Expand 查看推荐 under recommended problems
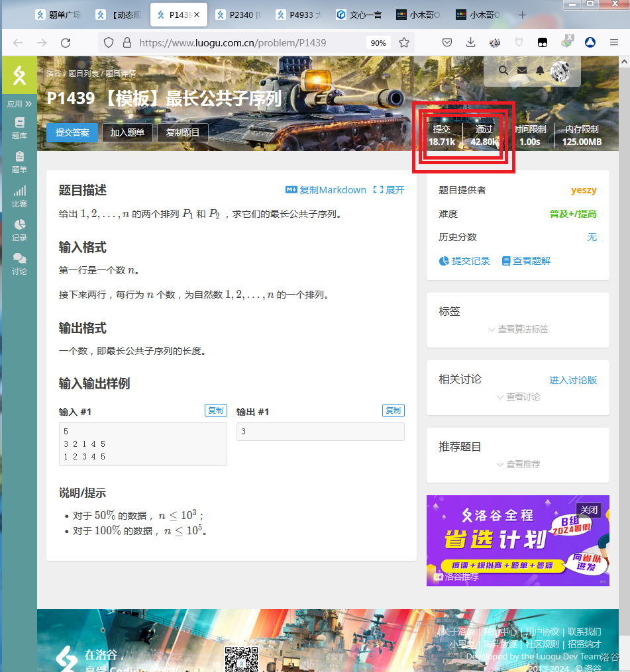This screenshot has height=672, width=630. (518, 464)
